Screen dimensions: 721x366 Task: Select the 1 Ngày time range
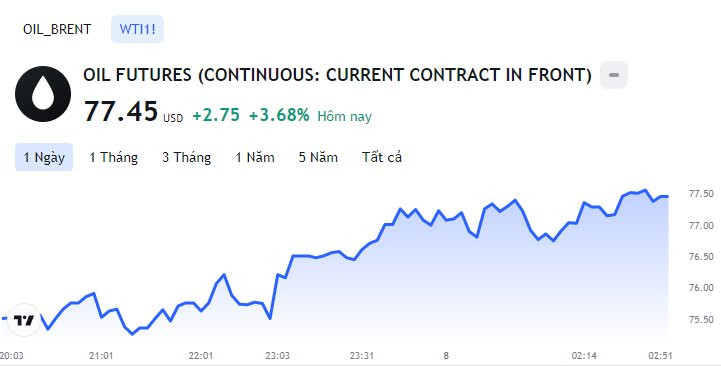point(44,157)
